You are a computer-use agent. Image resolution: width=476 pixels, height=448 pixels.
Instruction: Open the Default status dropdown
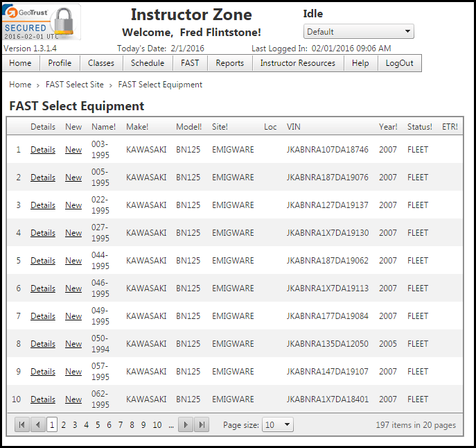(x=358, y=32)
